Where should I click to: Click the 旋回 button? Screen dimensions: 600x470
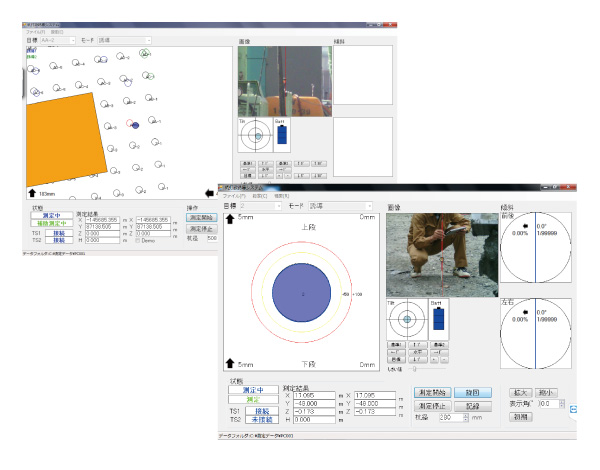[473, 393]
